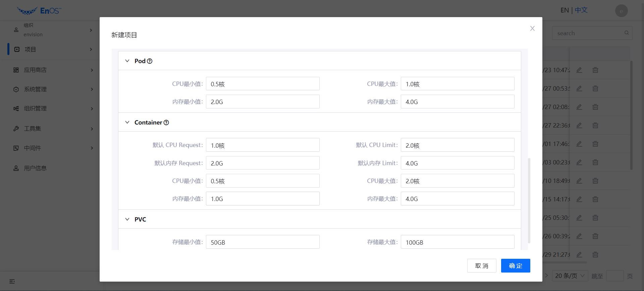Click the sidebar collapse icon at bottom left
The height and width of the screenshot is (291, 644).
(x=12, y=281)
